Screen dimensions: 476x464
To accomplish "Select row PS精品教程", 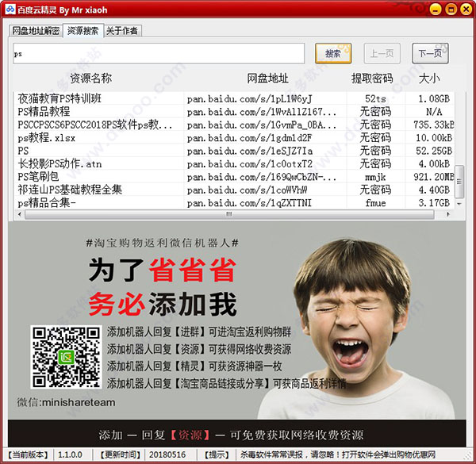I will click(x=234, y=112).
